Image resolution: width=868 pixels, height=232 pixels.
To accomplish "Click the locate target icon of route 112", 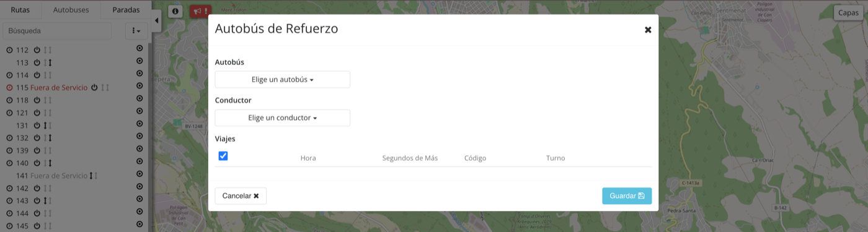I will pyautogui.click(x=139, y=48).
